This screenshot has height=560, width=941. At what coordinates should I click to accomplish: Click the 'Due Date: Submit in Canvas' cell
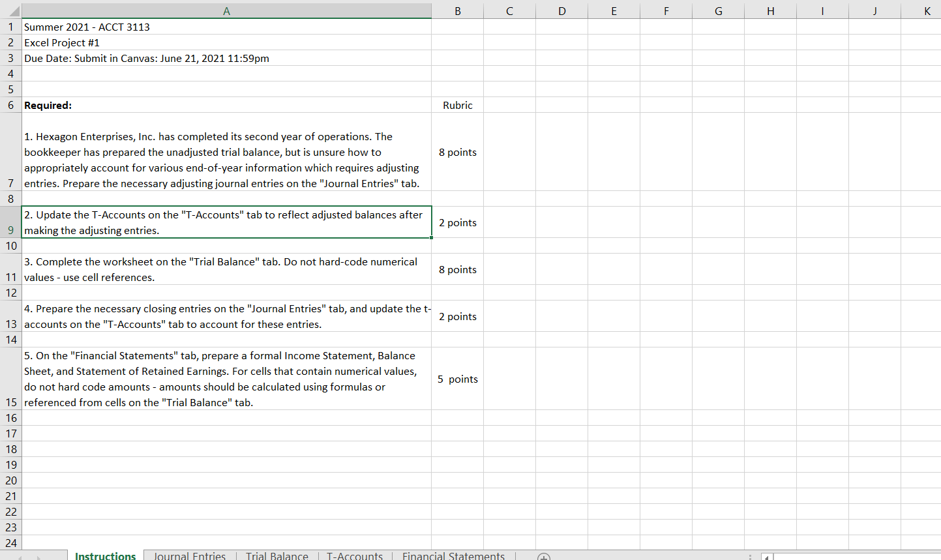pyautogui.click(x=226, y=58)
